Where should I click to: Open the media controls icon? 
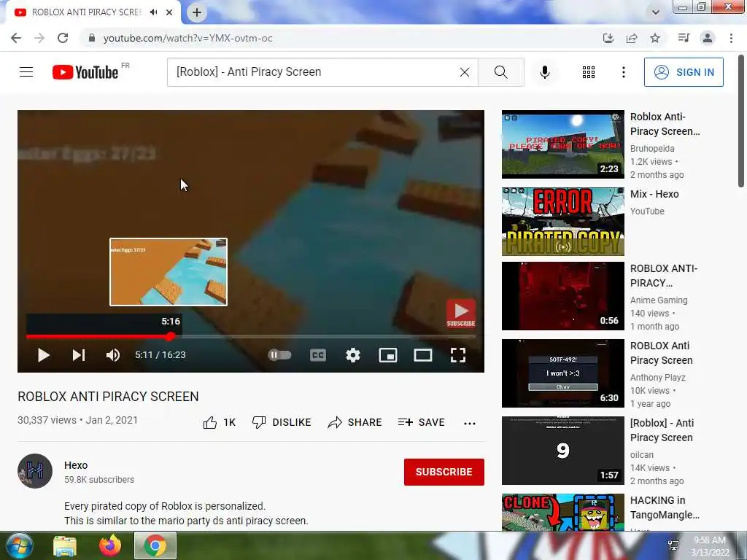click(x=684, y=38)
